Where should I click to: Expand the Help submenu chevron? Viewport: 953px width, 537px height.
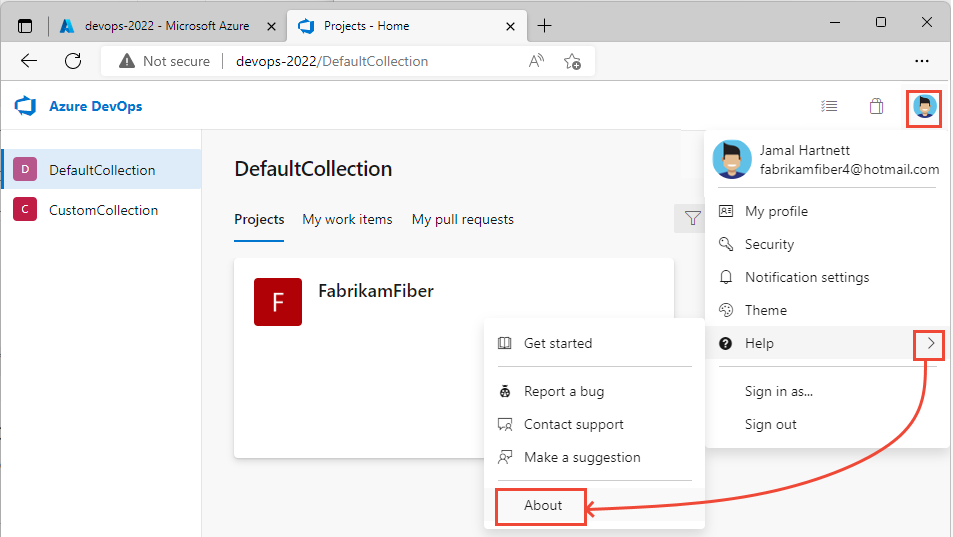(931, 344)
